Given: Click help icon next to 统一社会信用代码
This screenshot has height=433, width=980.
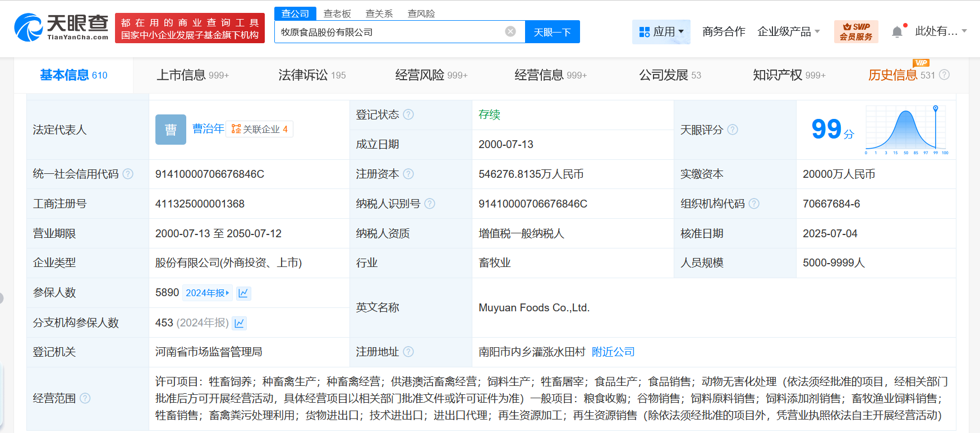Looking at the screenshot, I should point(128,174).
